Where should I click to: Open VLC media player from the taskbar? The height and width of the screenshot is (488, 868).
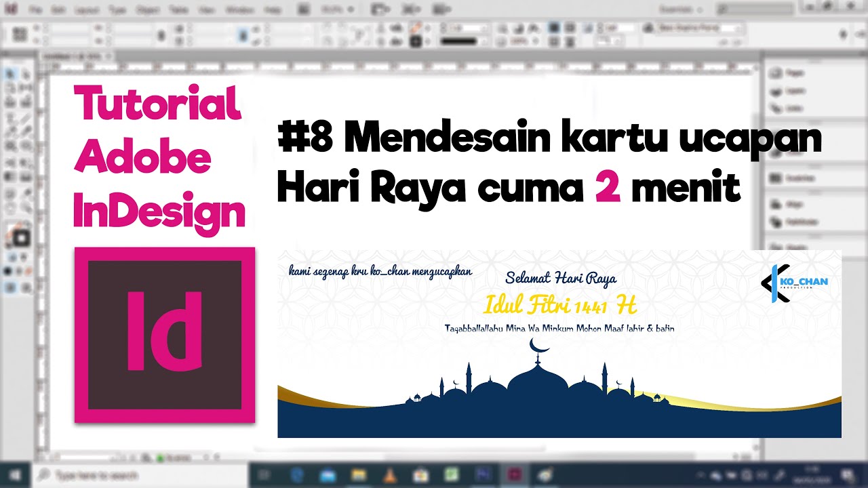pyautogui.click(x=389, y=474)
